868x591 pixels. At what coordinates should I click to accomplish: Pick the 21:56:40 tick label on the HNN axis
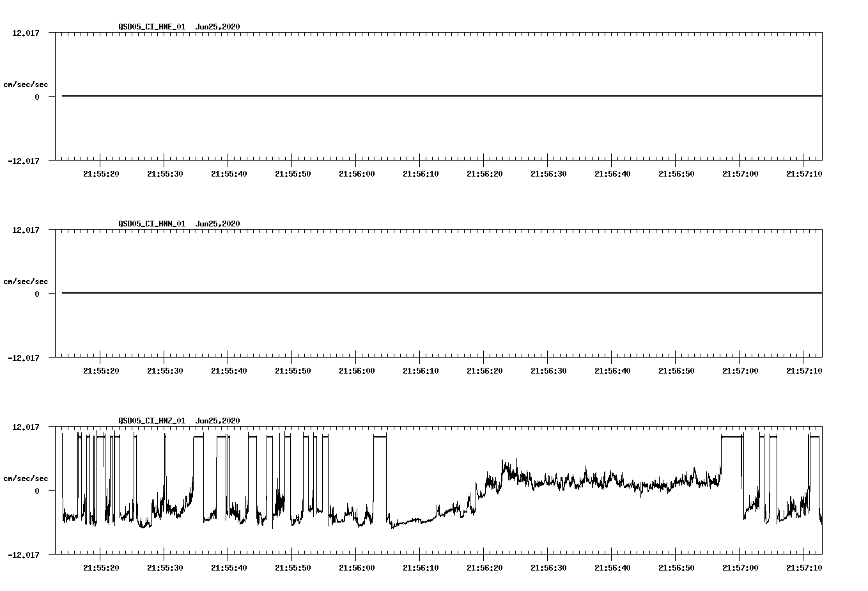point(612,370)
